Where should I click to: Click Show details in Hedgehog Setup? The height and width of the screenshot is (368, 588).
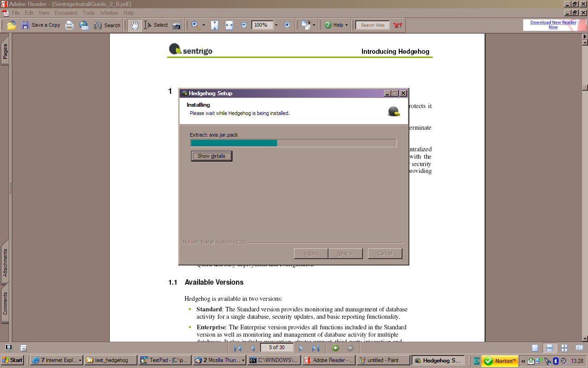211,156
